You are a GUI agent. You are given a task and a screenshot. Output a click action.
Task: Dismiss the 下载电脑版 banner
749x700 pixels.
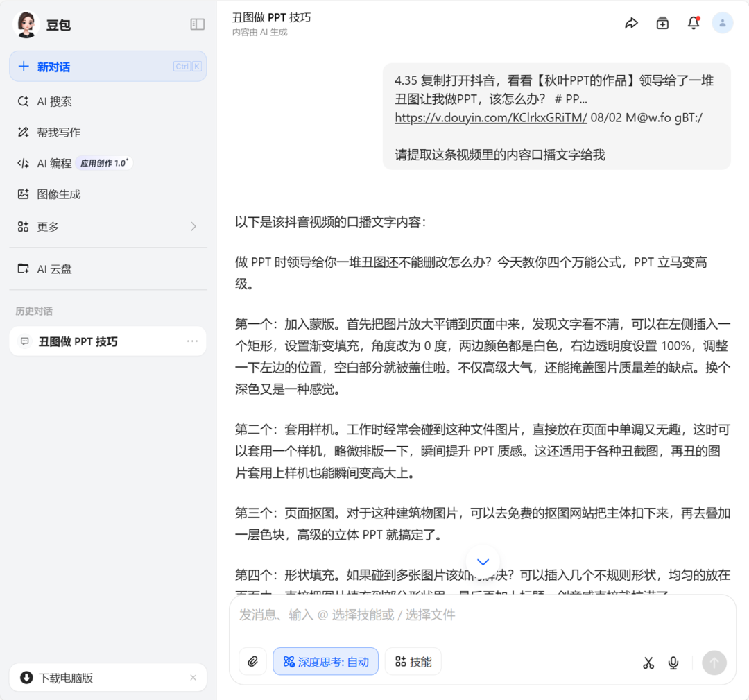[193, 678]
